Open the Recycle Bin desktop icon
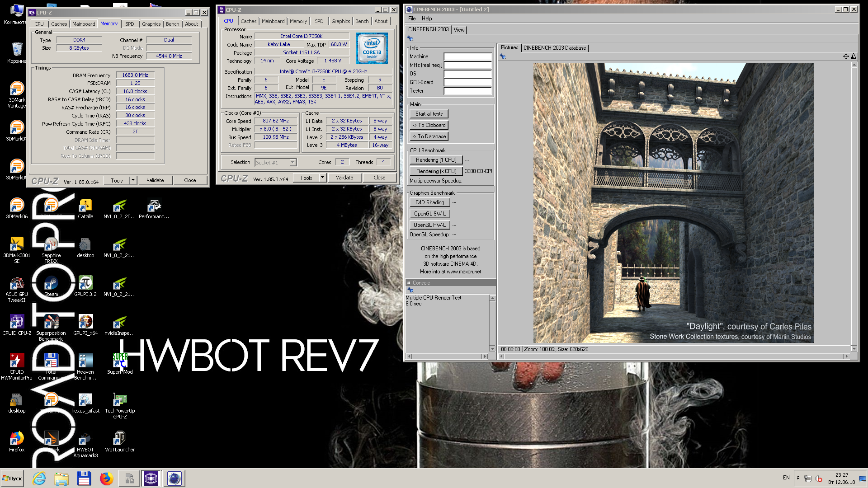The height and width of the screenshot is (488, 868). [17, 52]
